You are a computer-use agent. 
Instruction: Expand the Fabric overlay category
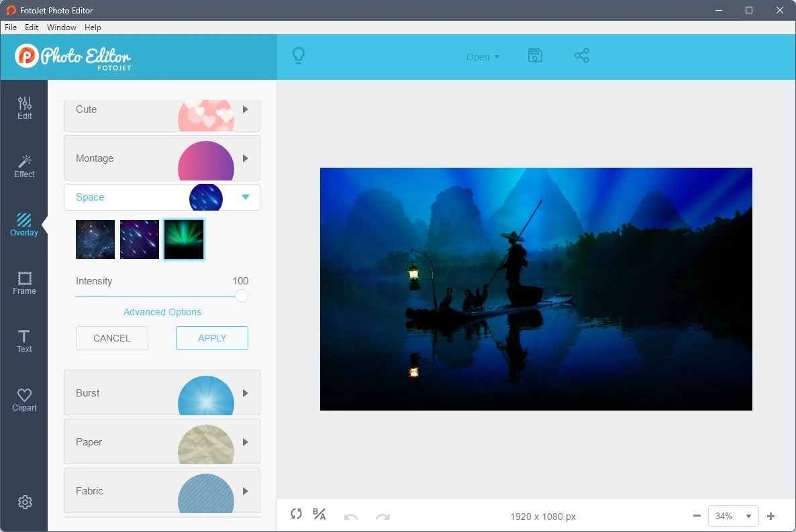162,490
